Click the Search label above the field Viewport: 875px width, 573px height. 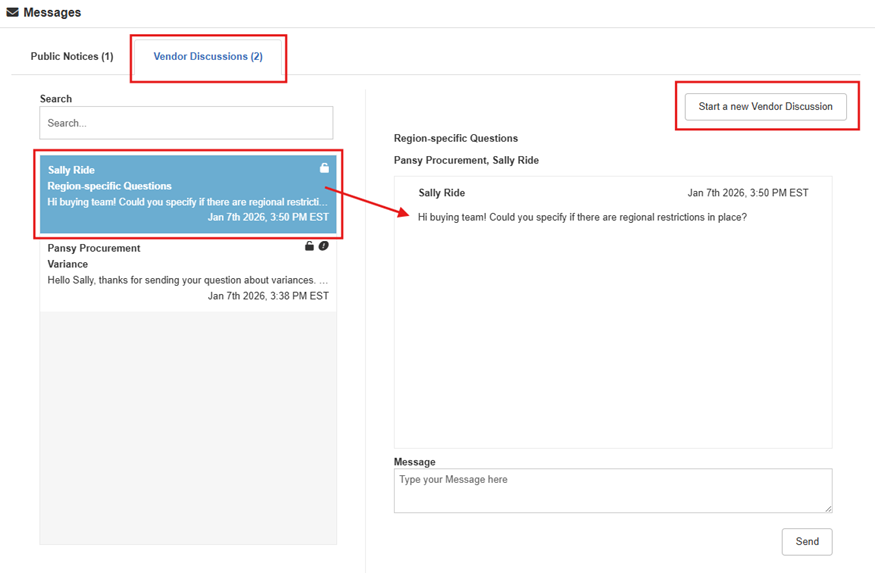56,99
